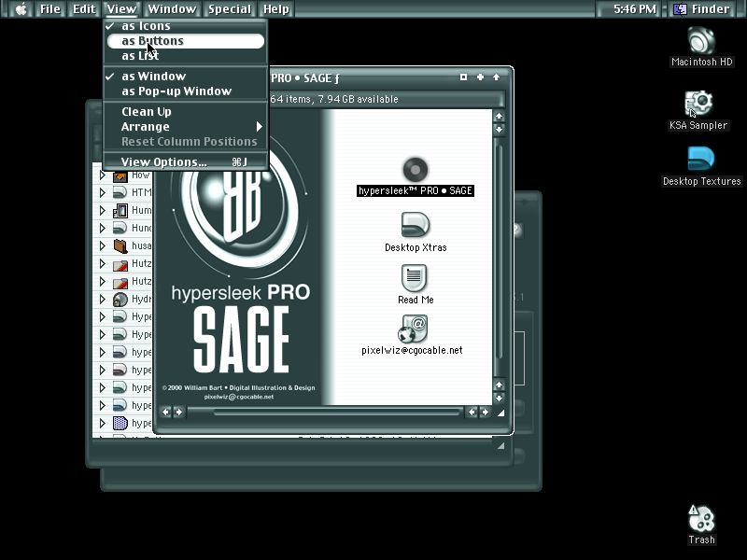The height and width of the screenshot is (560, 747).
Task: Select the pixelwiz@cgocable.net mail icon
Action: click(413, 329)
